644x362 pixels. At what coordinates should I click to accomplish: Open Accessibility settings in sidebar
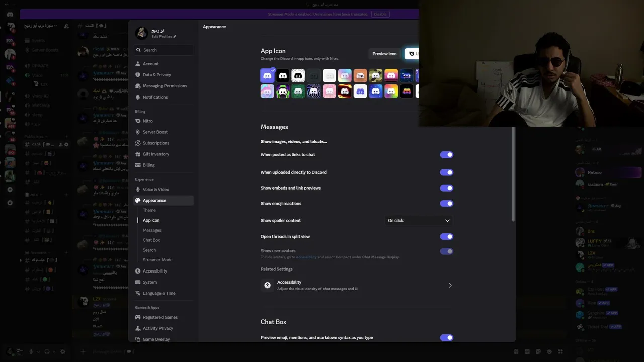[164, 271]
